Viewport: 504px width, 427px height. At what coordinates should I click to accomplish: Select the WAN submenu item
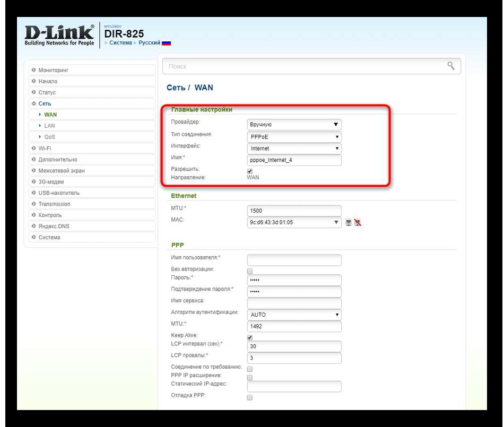tap(92, 115)
